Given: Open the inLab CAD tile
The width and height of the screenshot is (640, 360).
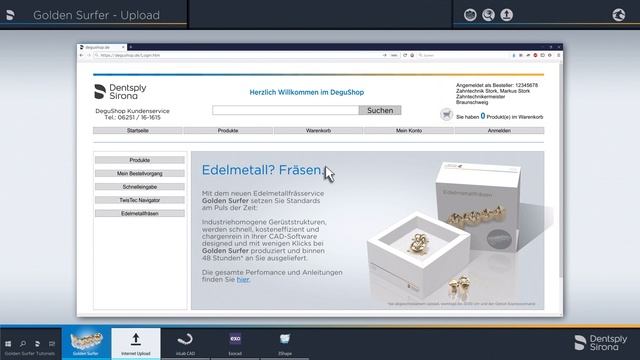Looking at the screenshot, I should 186,344.
